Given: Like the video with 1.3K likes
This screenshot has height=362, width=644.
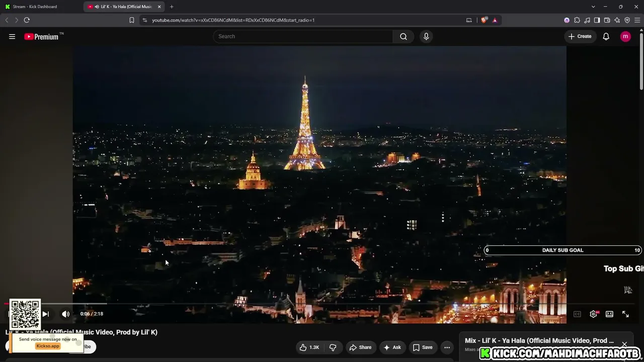Looking at the screenshot, I should coord(309,347).
